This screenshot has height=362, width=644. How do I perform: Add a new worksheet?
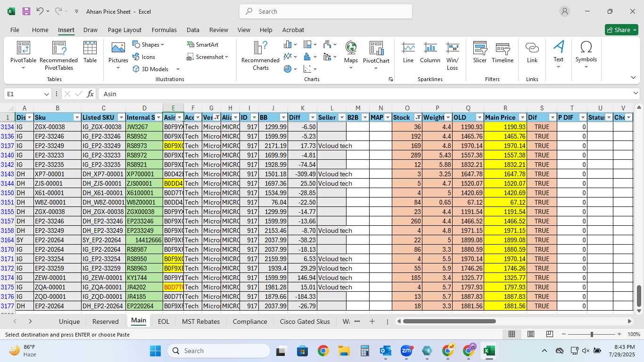[x=372, y=321]
